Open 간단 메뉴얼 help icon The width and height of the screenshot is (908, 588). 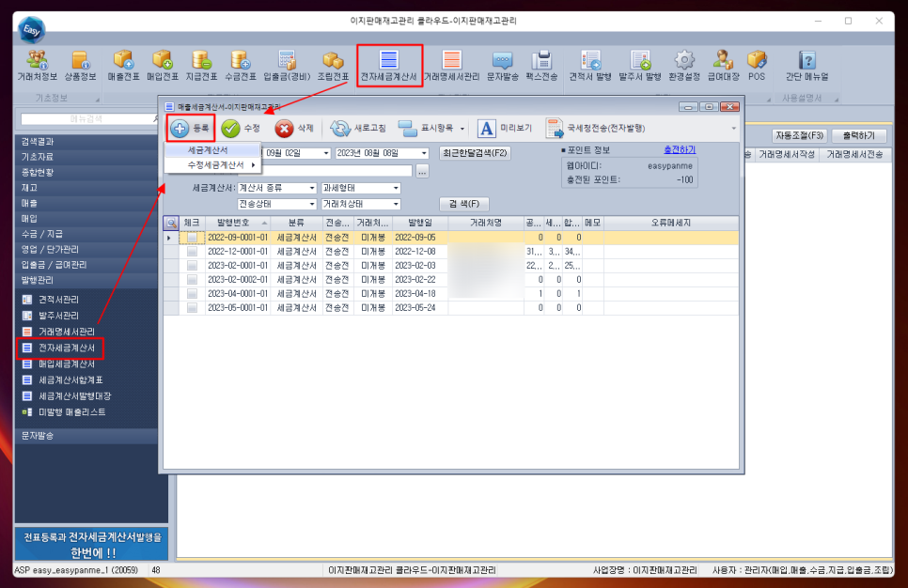click(806, 66)
